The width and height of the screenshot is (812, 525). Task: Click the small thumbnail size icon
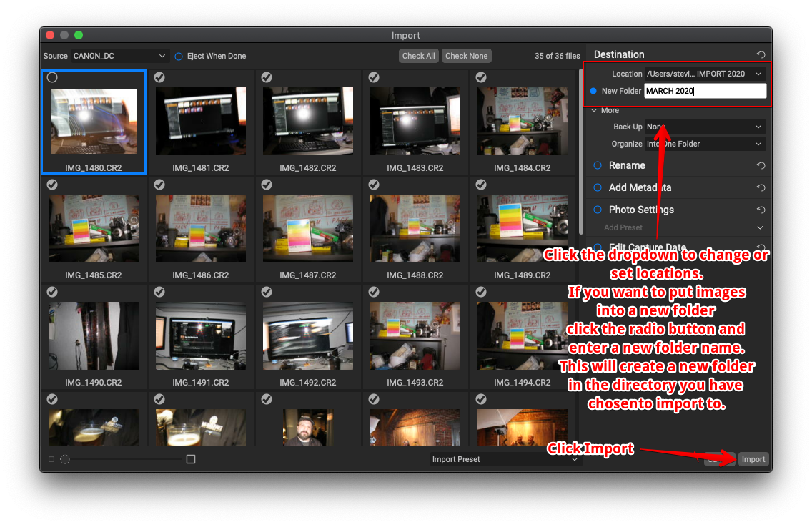point(51,459)
